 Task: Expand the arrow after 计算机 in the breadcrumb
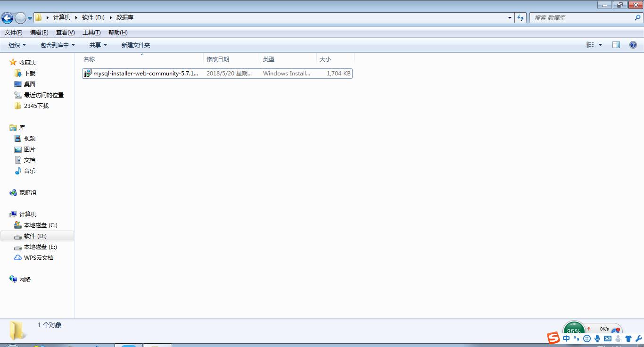click(76, 17)
